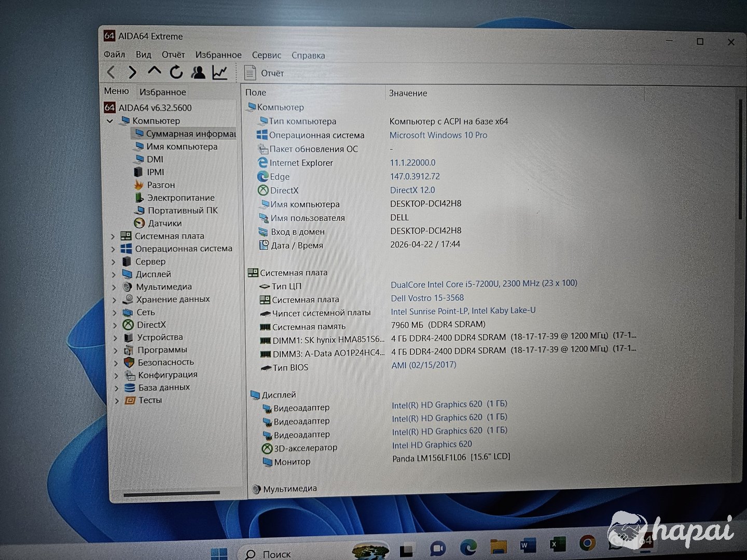Open the Intel HD Graphics 620 3D-акселератор link
The height and width of the screenshot is (560, 747).
point(432,445)
